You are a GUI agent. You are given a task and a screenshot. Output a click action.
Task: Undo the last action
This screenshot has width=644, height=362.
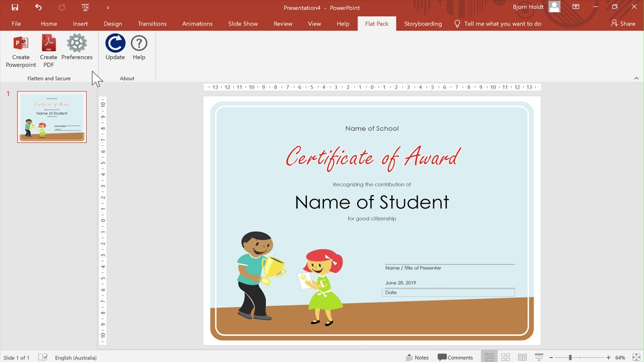click(x=38, y=8)
